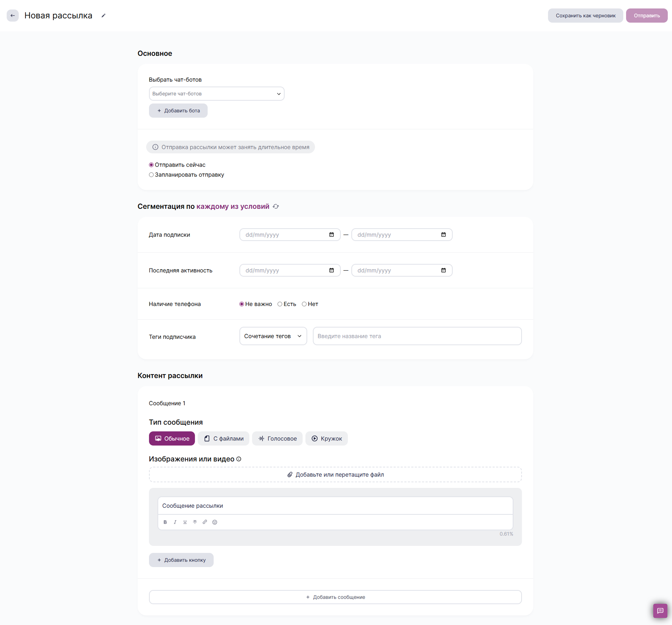This screenshot has height=625, width=672.
Task: Click the pencil icon to rename the mailing
Action: pyautogui.click(x=103, y=16)
